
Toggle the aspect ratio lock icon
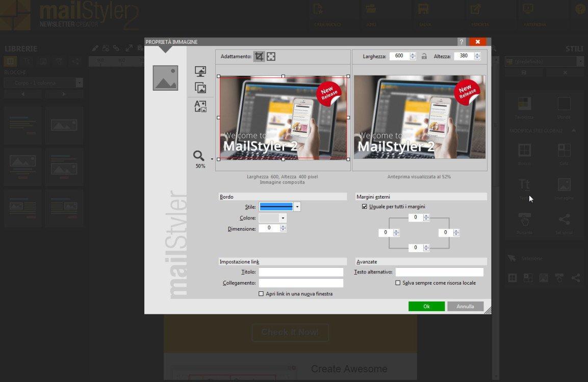pos(424,56)
